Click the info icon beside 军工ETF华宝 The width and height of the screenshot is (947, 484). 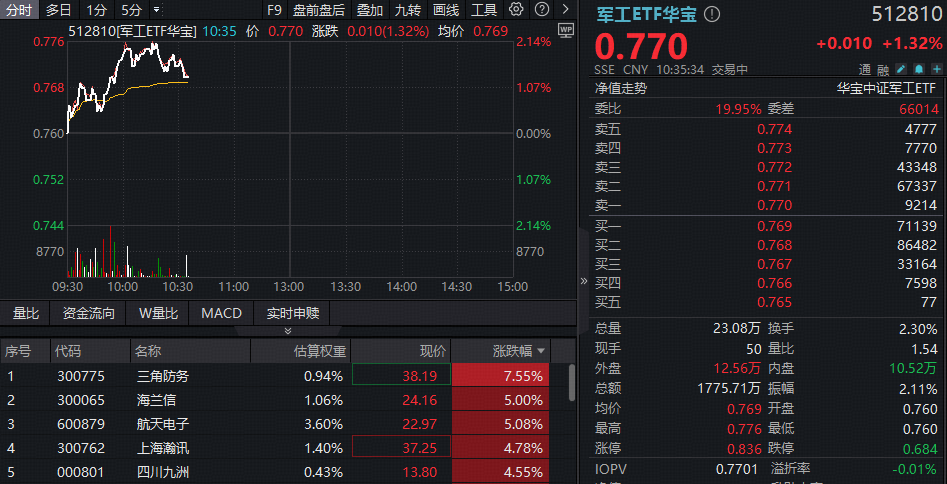712,15
